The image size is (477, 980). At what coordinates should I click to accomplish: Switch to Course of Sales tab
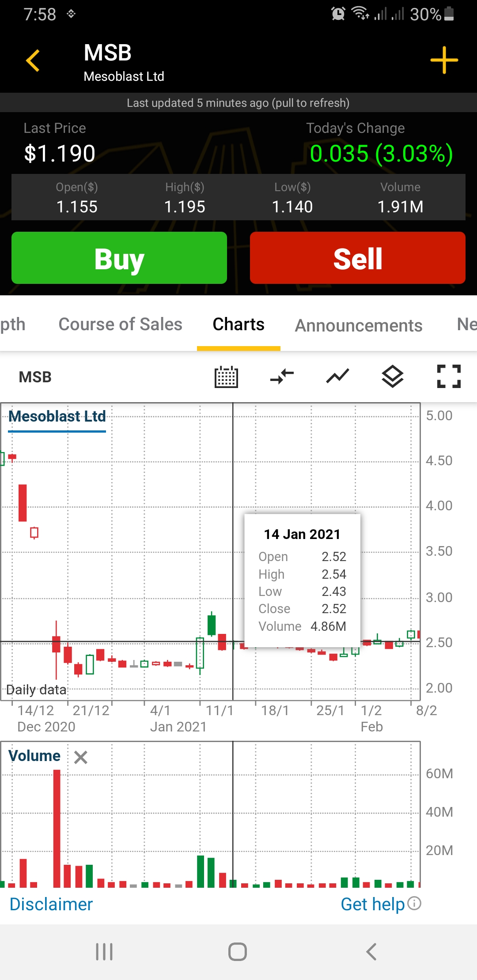(x=120, y=324)
